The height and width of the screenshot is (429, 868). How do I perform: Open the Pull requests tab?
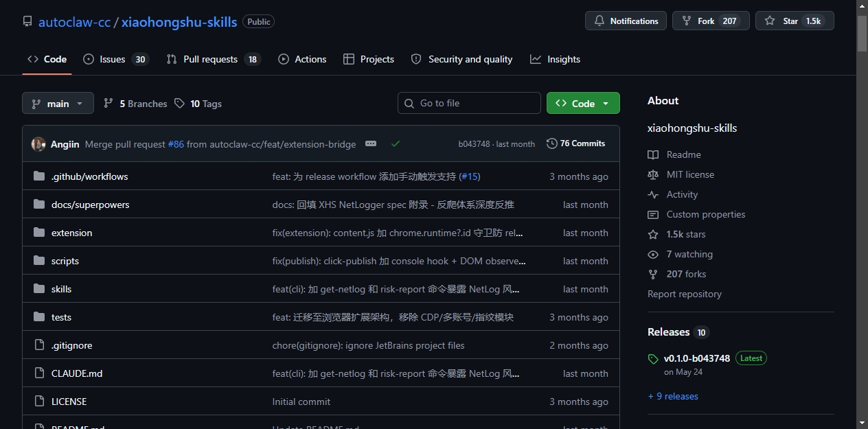coord(214,59)
